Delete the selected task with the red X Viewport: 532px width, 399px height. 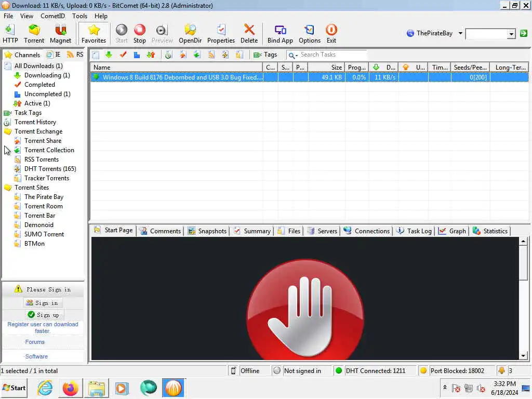click(x=249, y=34)
